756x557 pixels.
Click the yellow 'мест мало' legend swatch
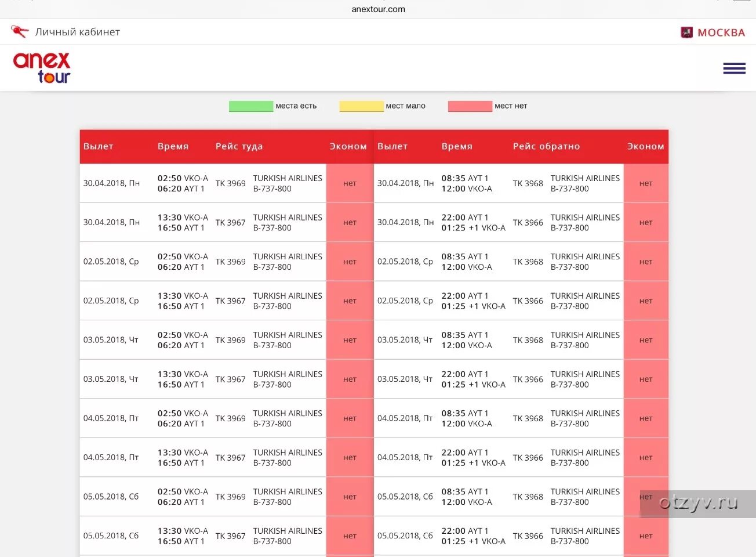(x=361, y=106)
